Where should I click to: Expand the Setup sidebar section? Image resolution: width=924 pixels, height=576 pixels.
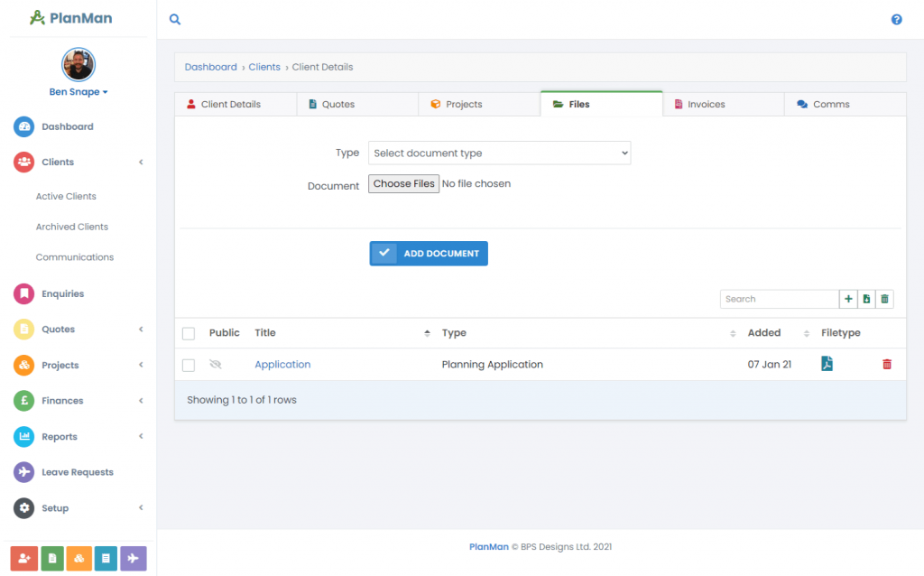pos(79,508)
